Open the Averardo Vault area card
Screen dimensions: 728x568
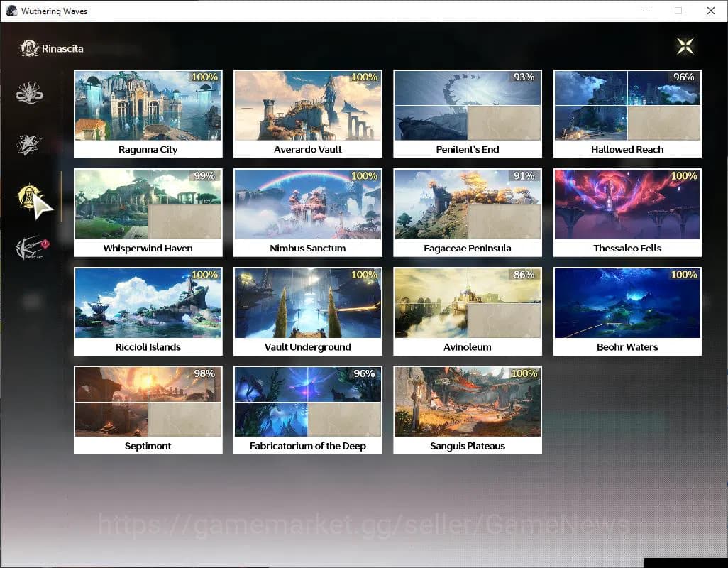click(308, 113)
